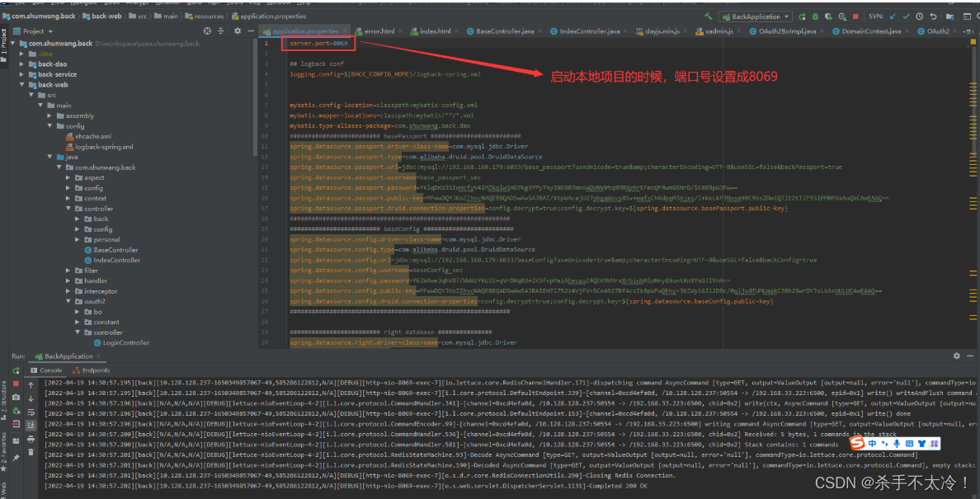Stop the app with red square toolbar icon
This screenshot has height=499, width=980.
855,16
